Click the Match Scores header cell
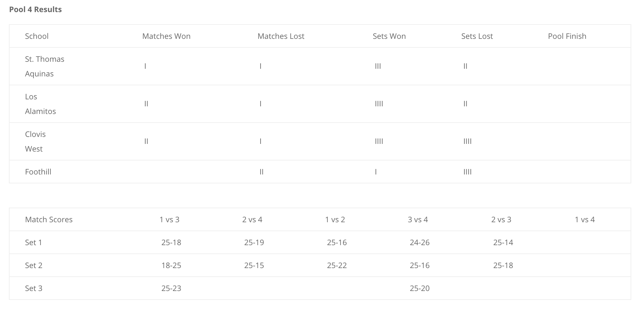 (49, 219)
